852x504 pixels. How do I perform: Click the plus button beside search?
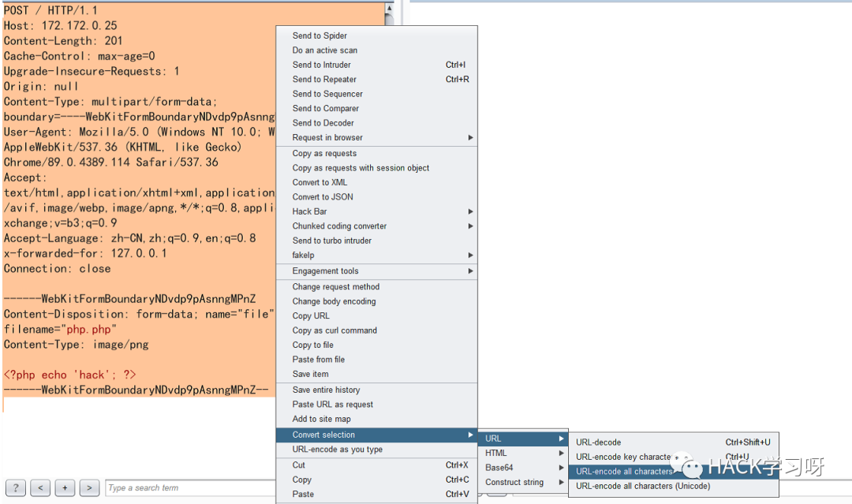[x=65, y=487]
